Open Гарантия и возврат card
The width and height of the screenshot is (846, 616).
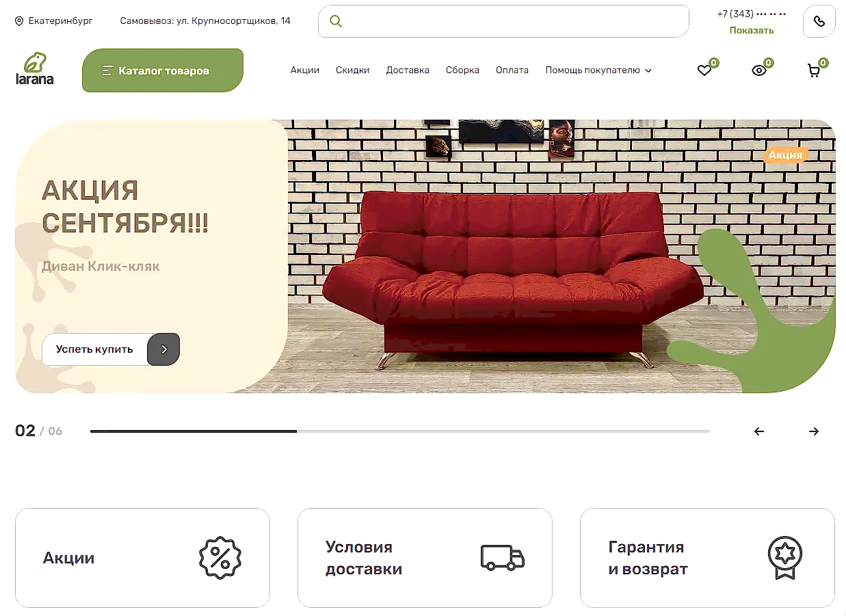tap(707, 558)
